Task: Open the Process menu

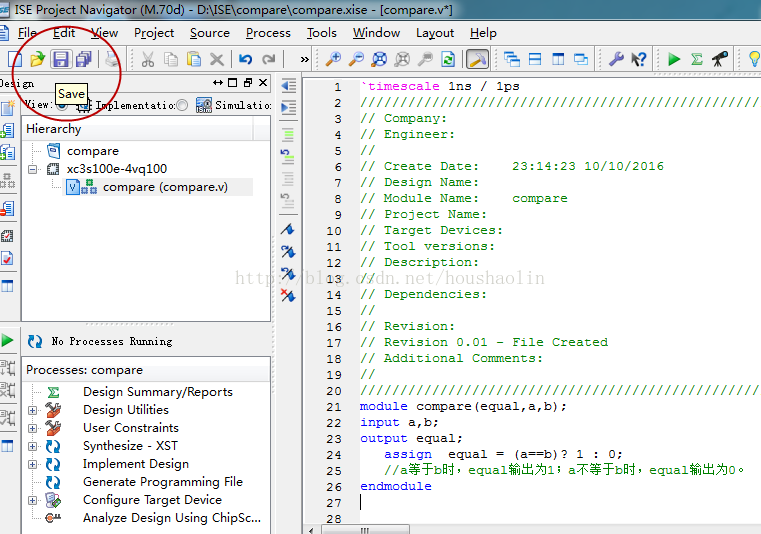Action: 268,33
